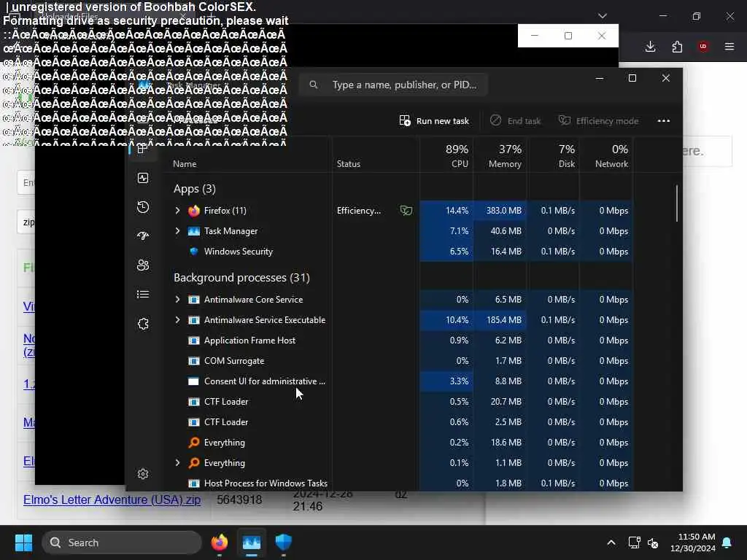The height and width of the screenshot is (560, 747).
Task: Click the search magnifier icon in Task Manager
Action: click(x=314, y=85)
